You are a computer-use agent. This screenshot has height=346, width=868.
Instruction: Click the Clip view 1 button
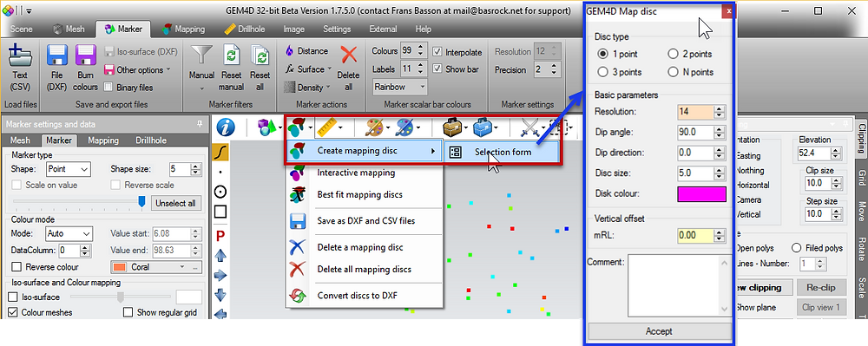point(821,307)
